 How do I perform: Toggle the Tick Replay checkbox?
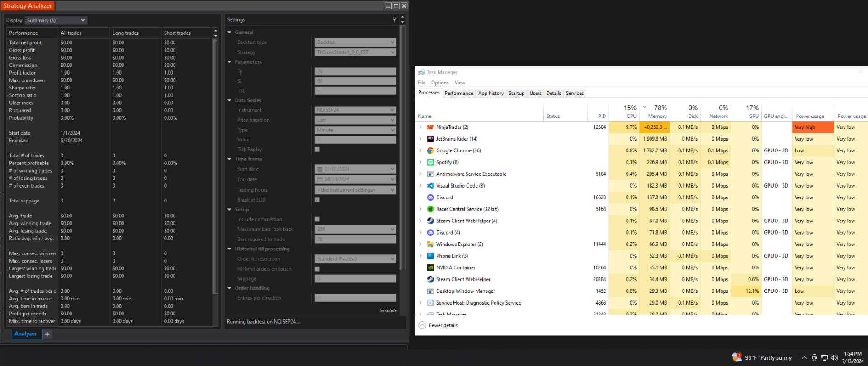(317, 150)
